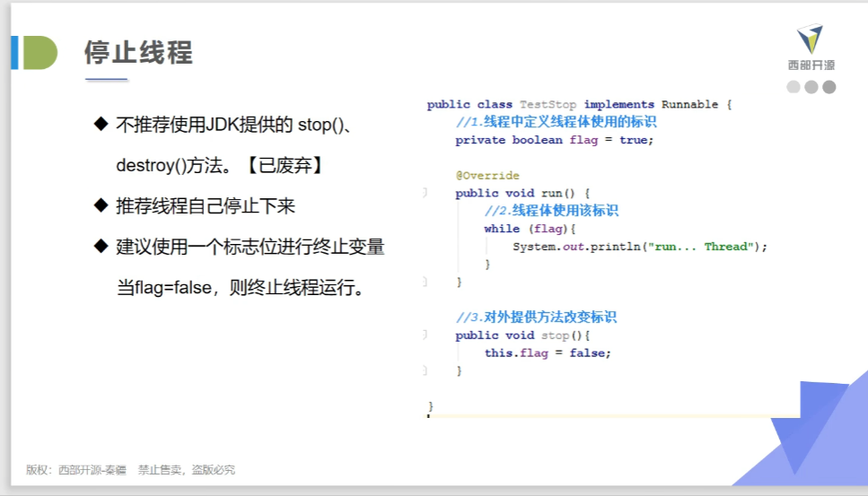
Task: Click the bullet text 不推荐使用JDK提供的 stop()、
Action: [x=233, y=125]
